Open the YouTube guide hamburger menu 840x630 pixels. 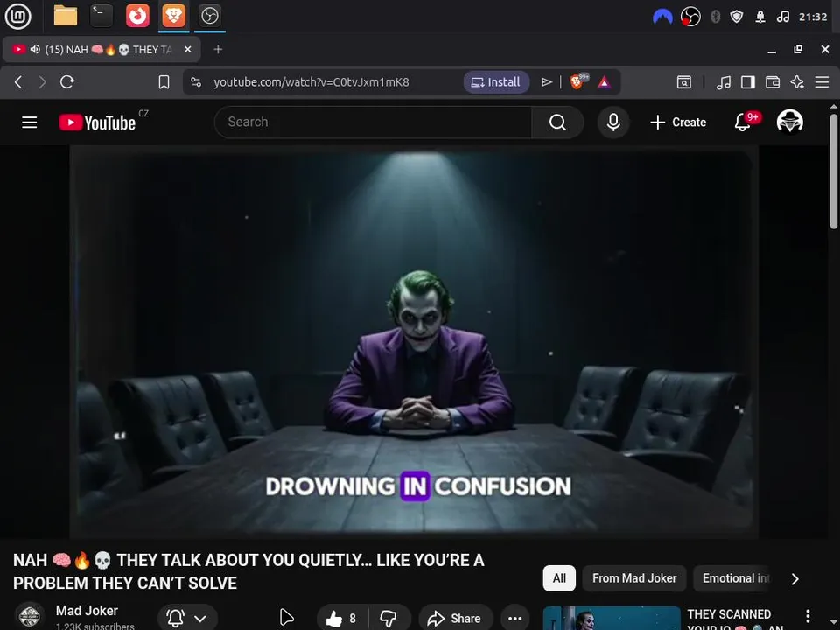pos(30,122)
